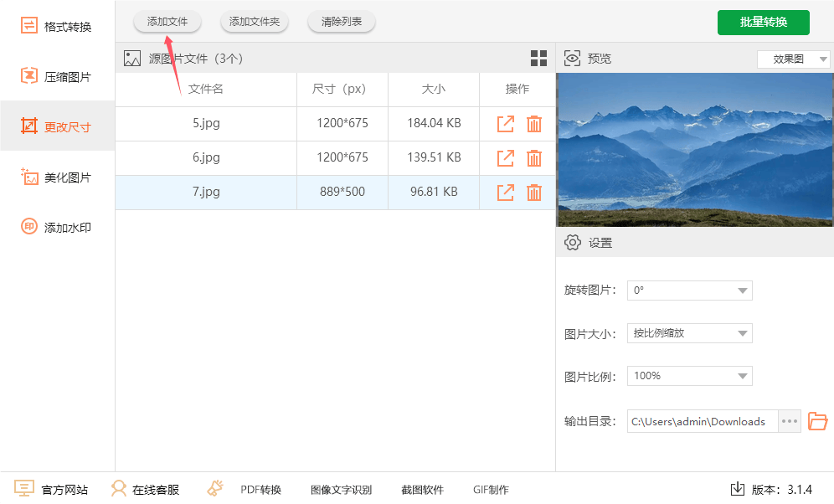The width and height of the screenshot is (834, 504).
Task: Open the 官方网站 link
Action: [52, 490]
